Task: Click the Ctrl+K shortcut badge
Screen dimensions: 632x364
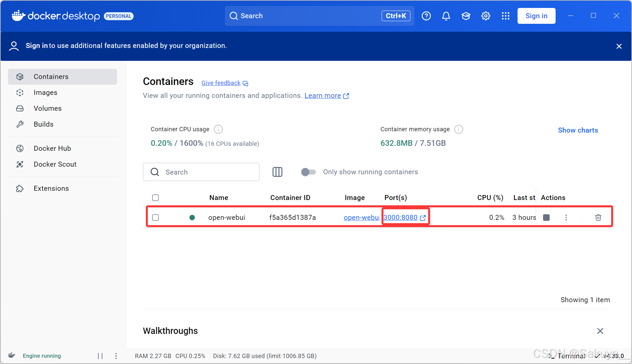Action: [x=396, y=16]
